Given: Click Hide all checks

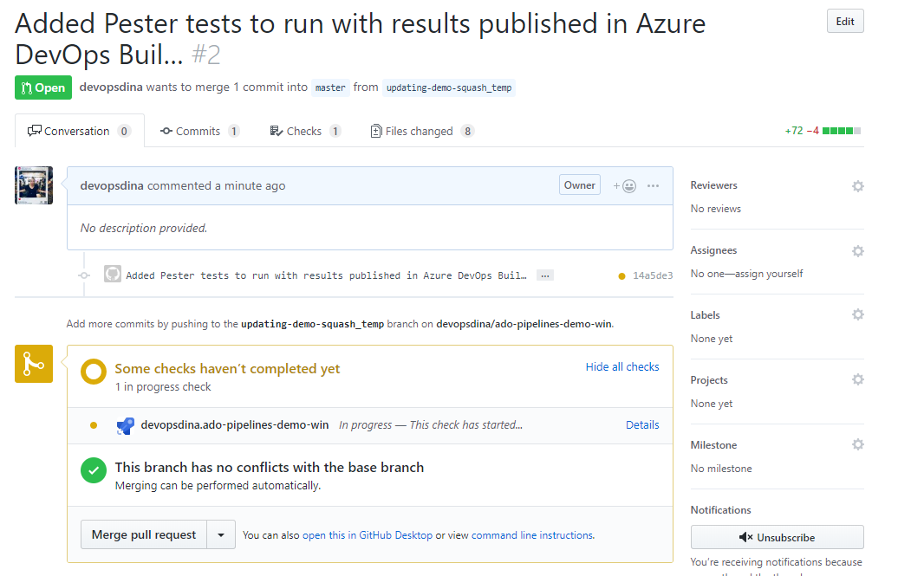Looking at the screenshot, I should [622, 367].
